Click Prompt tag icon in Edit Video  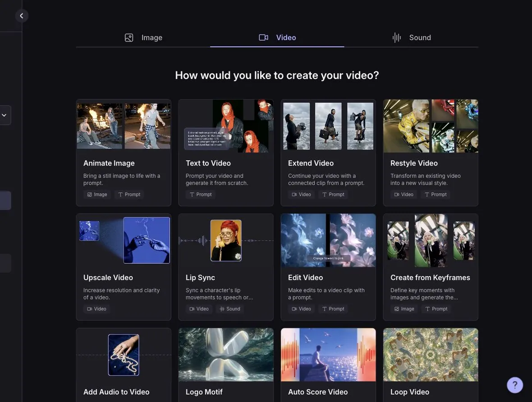click(325, 309)
